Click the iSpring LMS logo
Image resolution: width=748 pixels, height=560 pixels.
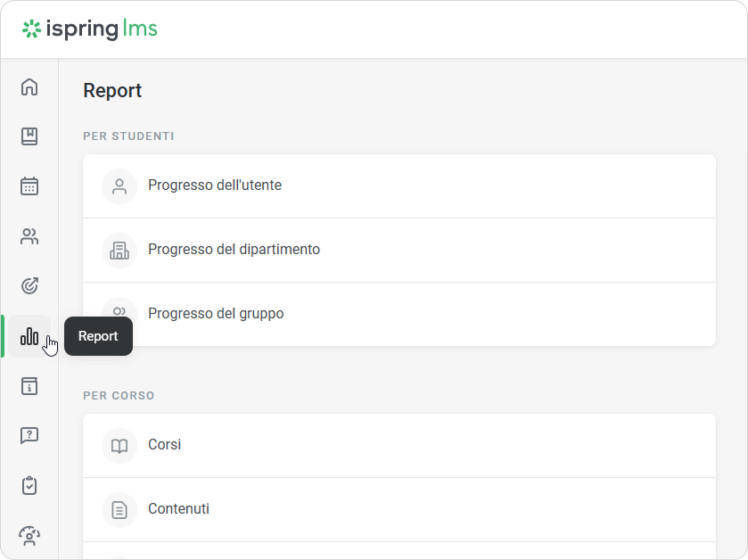pyautogui.click(x=90, y=29)
